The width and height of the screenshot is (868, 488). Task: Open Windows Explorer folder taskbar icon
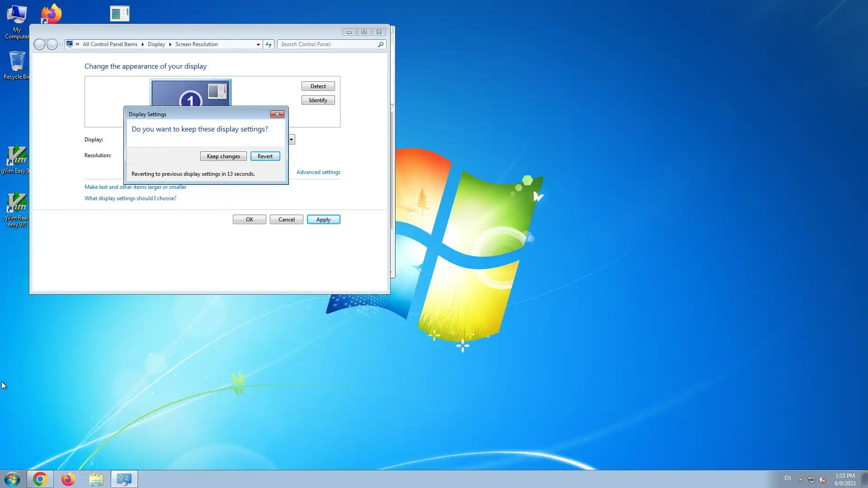[x=96, y=479]
